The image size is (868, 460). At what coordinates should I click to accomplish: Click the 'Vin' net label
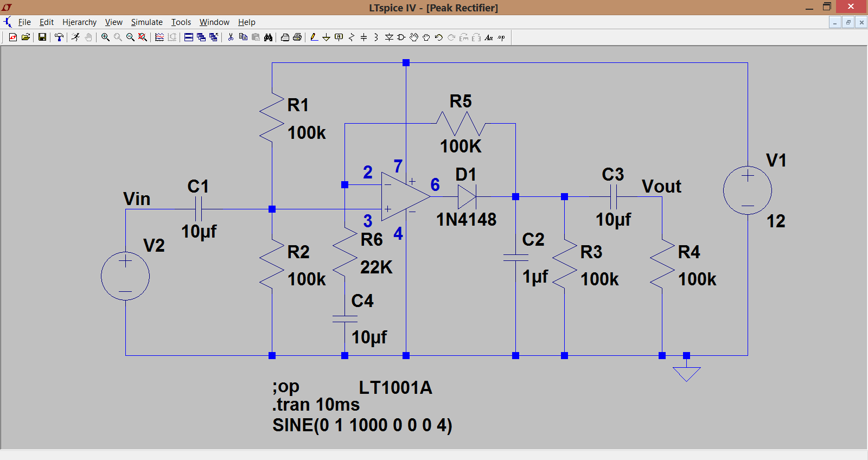(x=137, y=199)
